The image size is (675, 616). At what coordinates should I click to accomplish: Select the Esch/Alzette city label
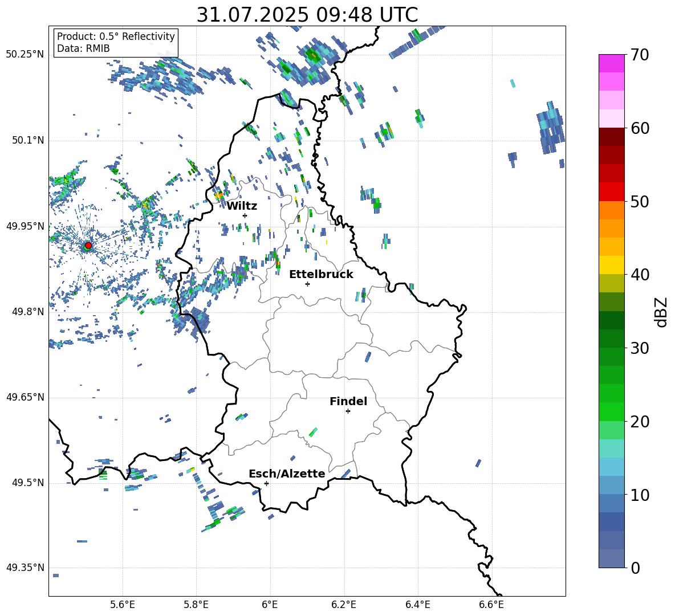tap(287, 474)
